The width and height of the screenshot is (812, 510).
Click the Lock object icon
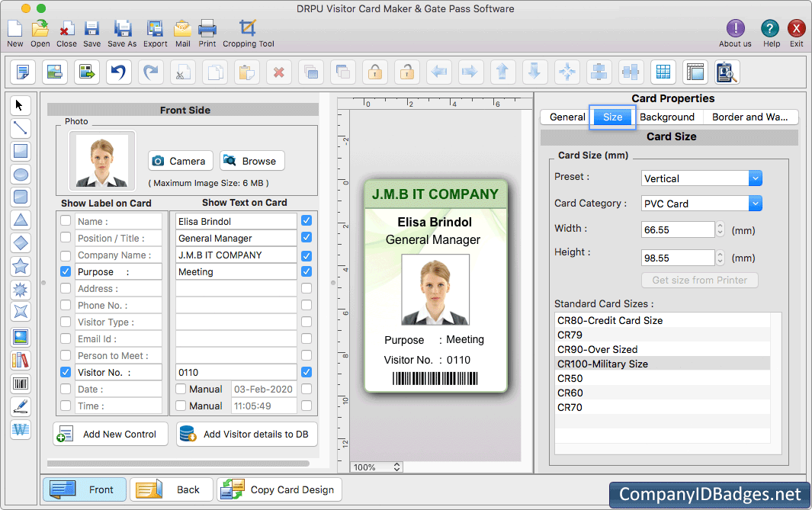[375, 72]
